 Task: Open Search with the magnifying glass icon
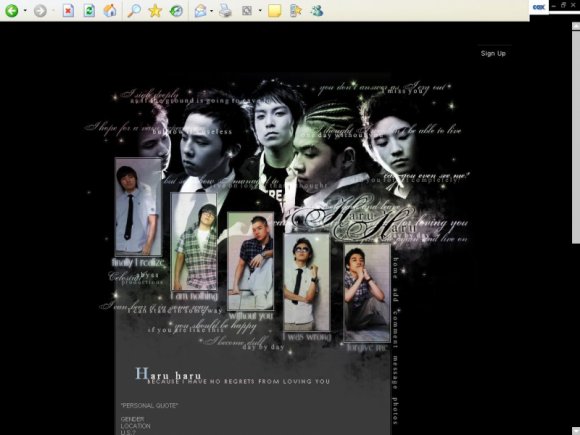134,10
